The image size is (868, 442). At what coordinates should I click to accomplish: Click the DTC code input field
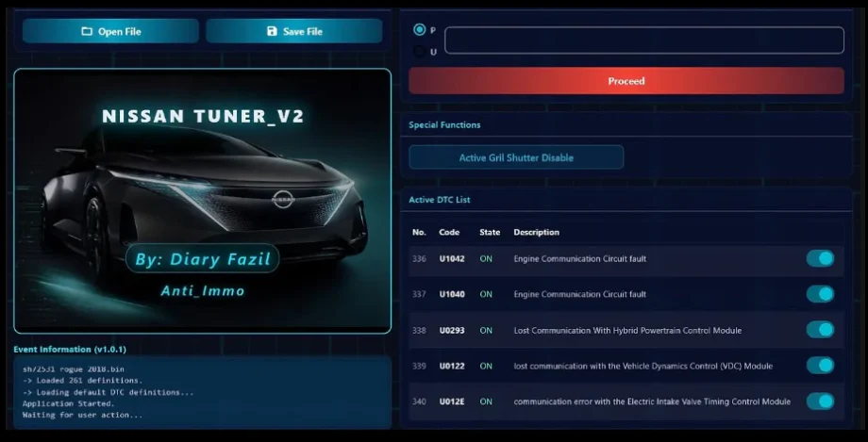644,41
